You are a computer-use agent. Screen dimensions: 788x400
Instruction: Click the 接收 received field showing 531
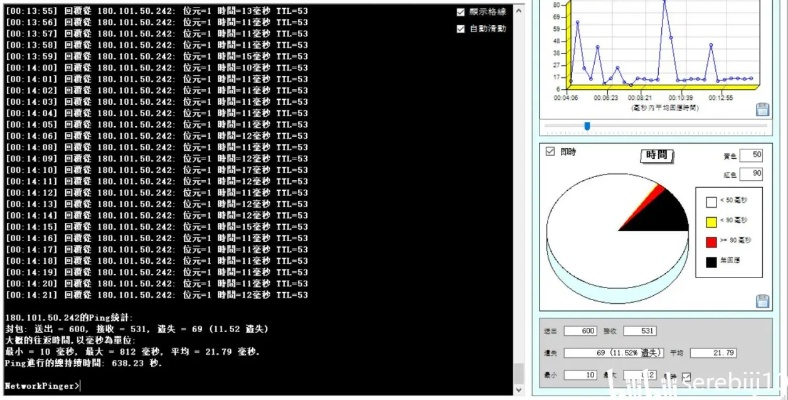point(640,331)
